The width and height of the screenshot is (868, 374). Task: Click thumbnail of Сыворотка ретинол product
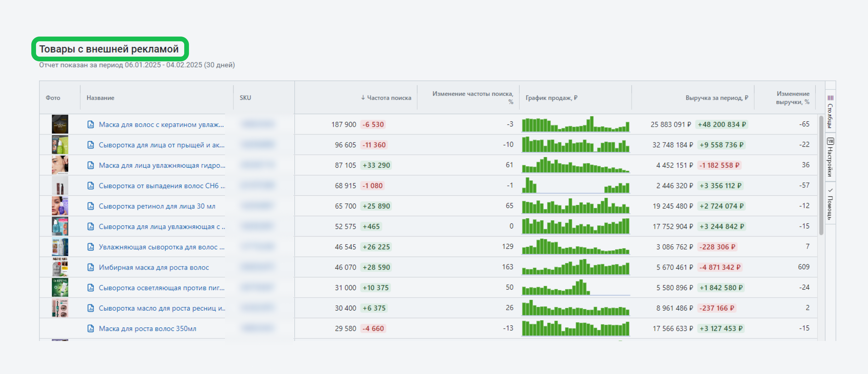coord(60,206)
